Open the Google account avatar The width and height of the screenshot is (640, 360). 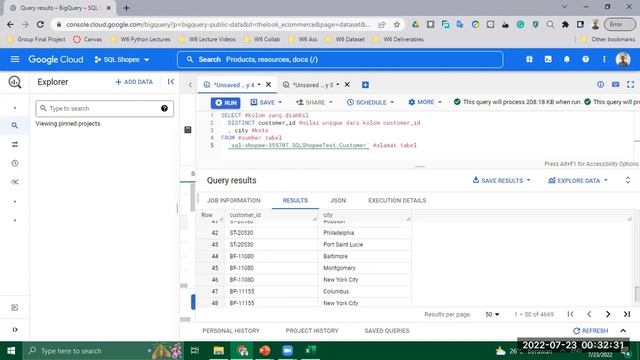click(x=623, y=60)
